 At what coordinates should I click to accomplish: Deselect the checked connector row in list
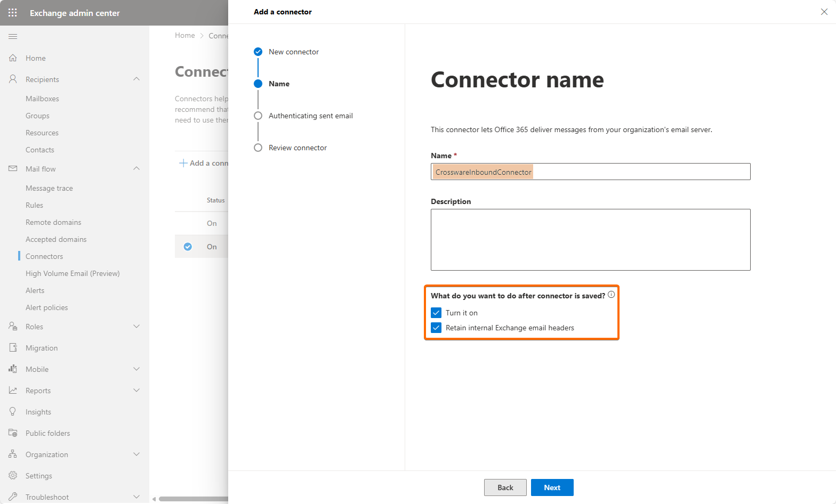click(x=188, y=247)
